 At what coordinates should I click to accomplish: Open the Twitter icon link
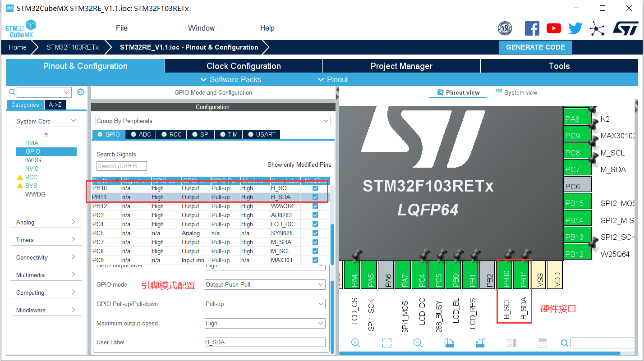(575, 28)
